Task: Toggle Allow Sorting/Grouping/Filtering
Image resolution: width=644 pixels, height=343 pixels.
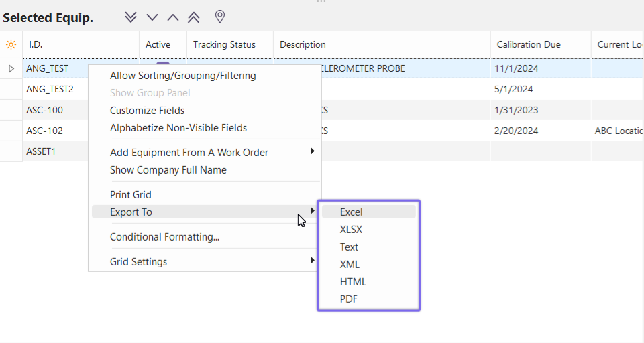Action: (x=182, y=76)
